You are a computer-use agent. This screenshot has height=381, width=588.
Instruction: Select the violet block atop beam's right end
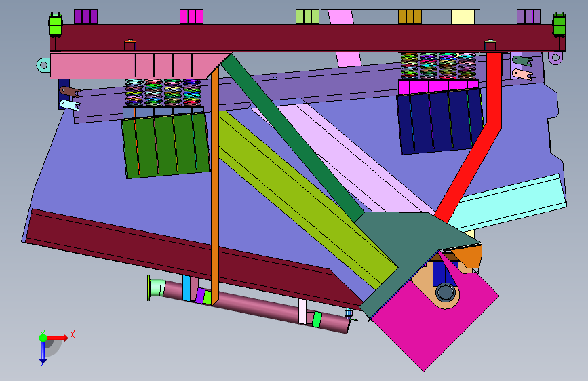tap(529, 17)
